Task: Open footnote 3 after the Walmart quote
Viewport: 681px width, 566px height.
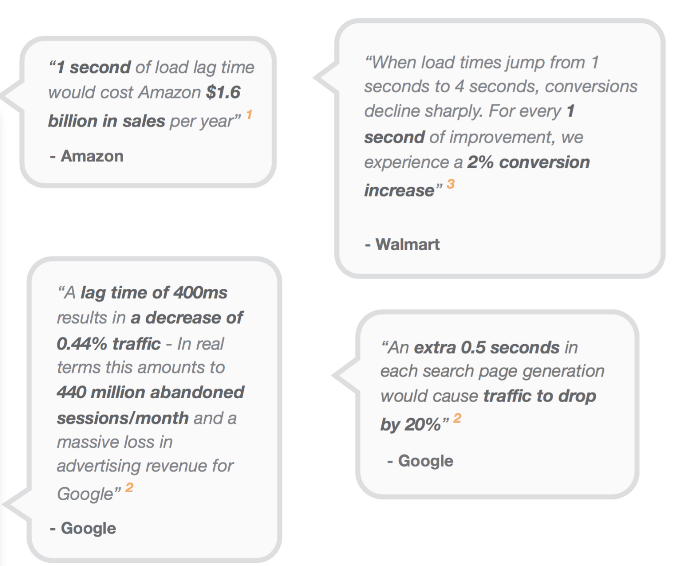Action: pos(450,184)
